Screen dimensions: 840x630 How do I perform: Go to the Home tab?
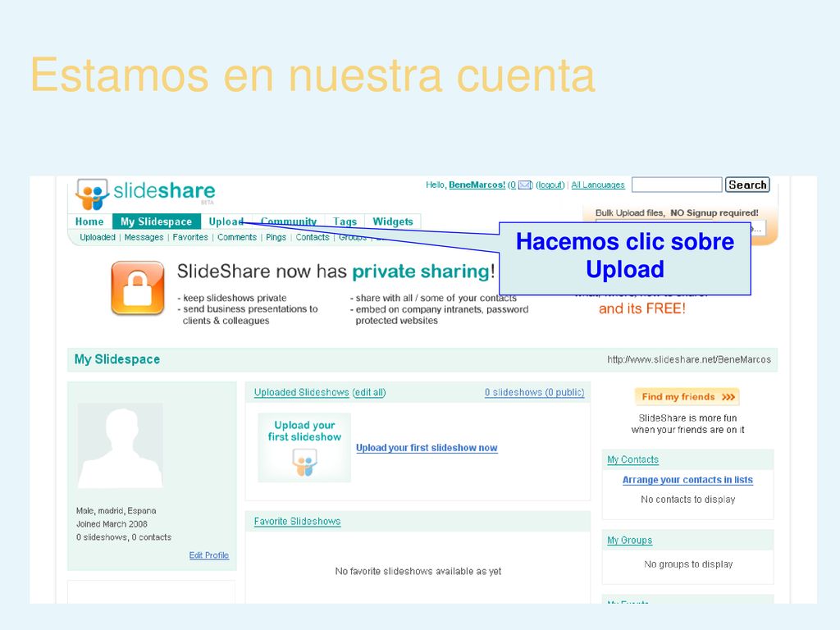(x=89, y=221)
